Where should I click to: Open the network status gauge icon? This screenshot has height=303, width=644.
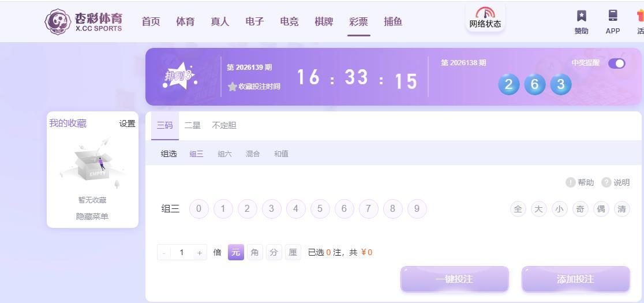point(485,13)
